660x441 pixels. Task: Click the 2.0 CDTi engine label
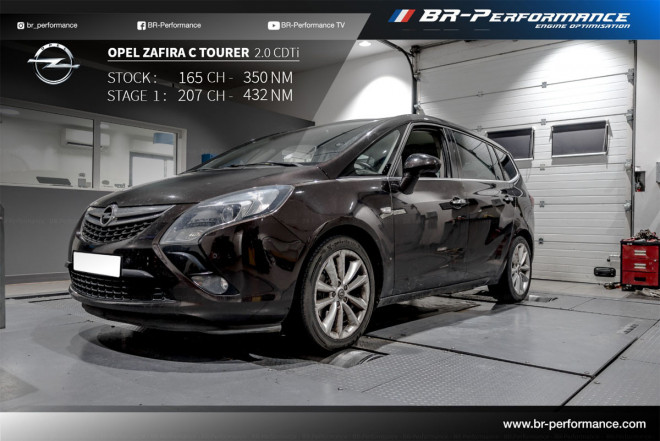(269, 53)
